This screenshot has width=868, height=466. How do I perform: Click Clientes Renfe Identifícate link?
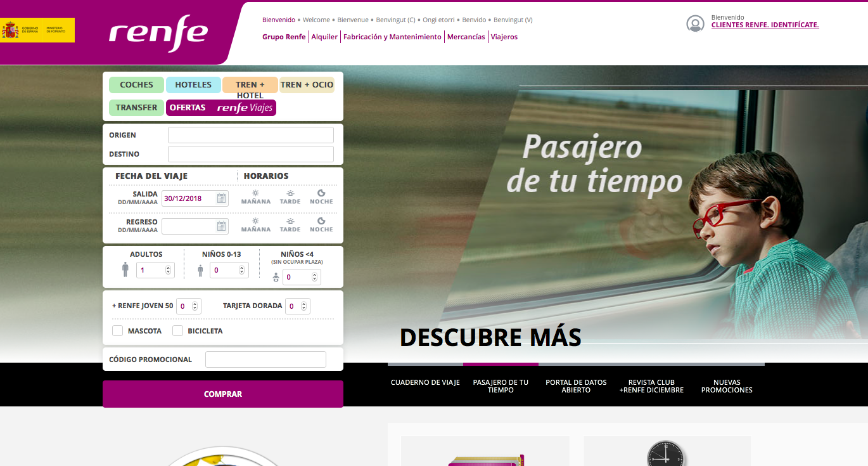[765, 25]
